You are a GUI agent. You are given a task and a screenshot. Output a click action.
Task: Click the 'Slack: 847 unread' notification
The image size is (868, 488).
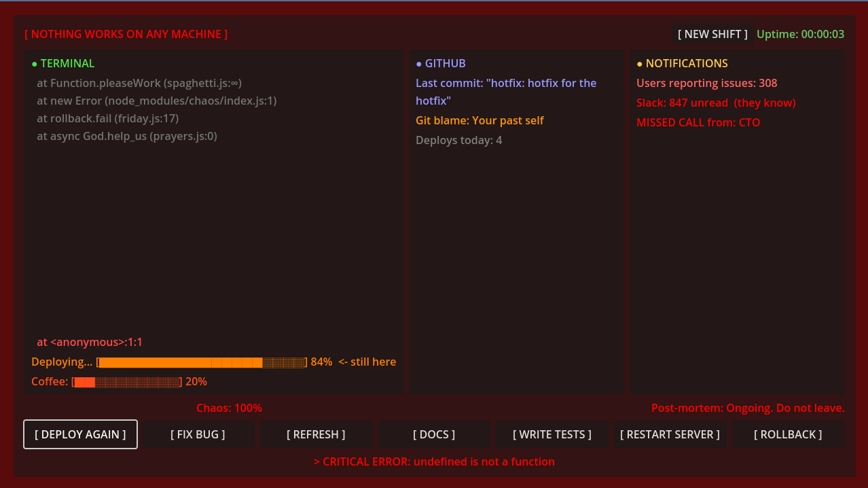pos(716,103)
